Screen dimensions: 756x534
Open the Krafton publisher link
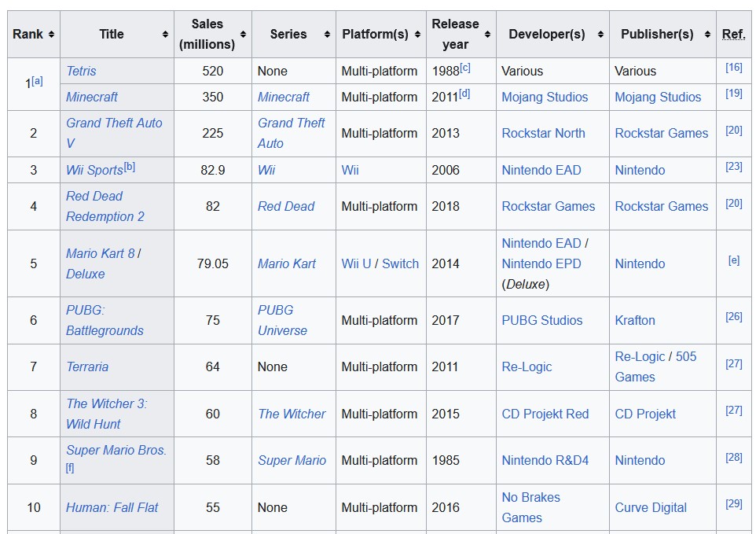coord(635,320)
